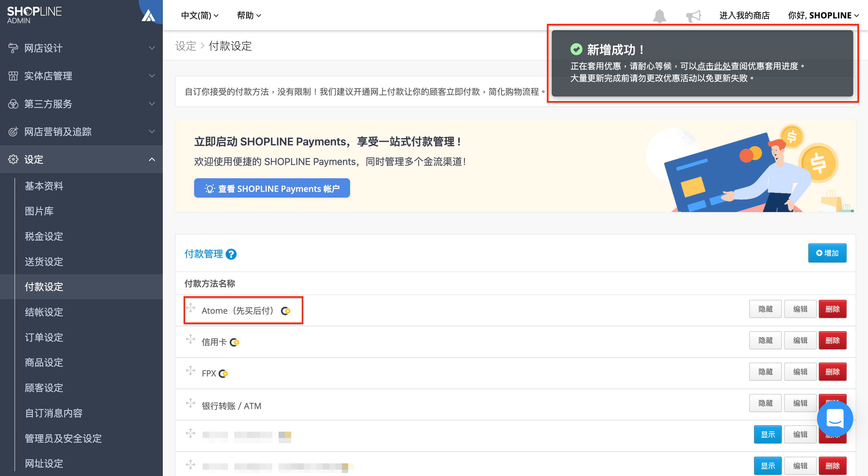Open the 中文(简) language dropdown

pos(200,15)
